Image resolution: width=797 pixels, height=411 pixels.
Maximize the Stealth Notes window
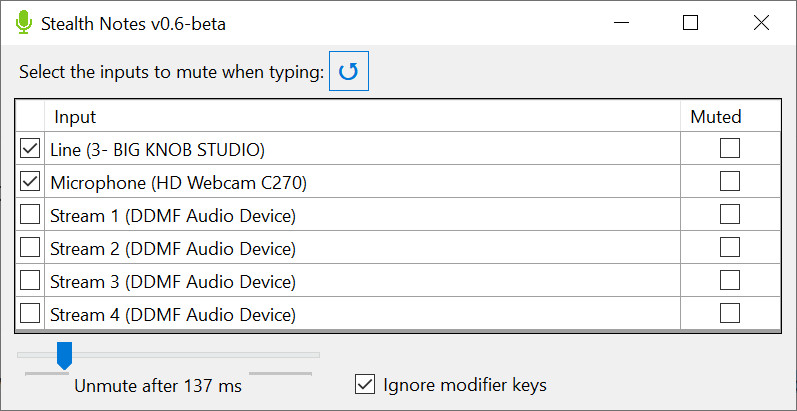tap(690, 23)
